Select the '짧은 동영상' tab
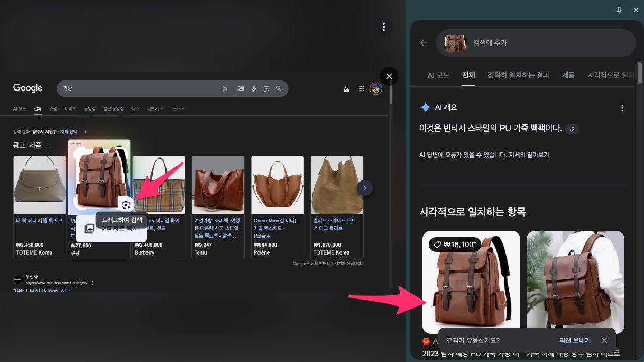Viewport: 644px width, 362px height. click(x=114, y=108)
